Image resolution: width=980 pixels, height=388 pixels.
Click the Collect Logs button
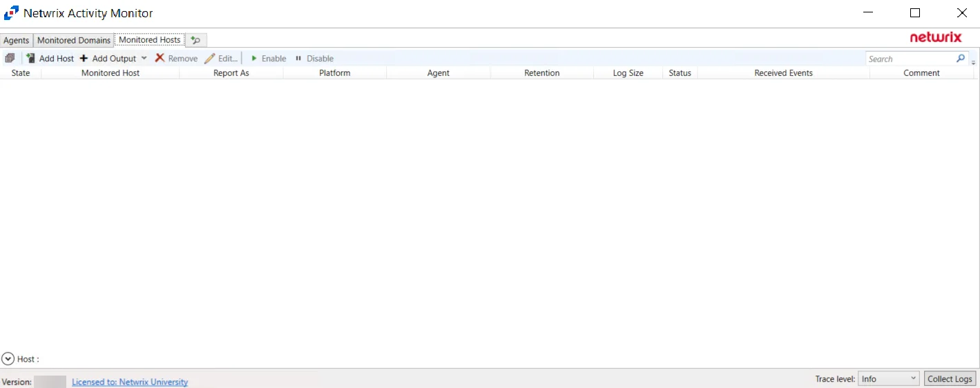click(x=950, y=378)
